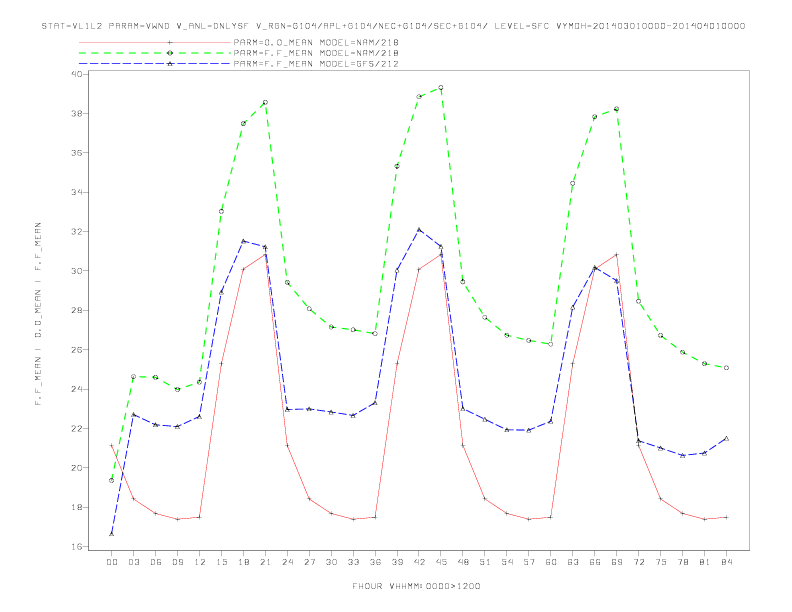
Task: Click the x-axis tick label 12
Action: point(200,562)
